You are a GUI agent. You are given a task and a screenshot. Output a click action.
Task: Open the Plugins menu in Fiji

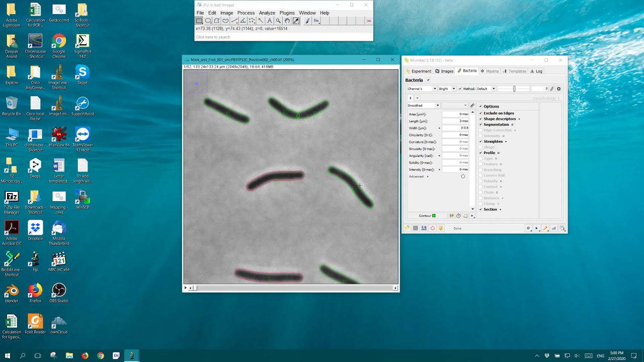coord(287,13)
